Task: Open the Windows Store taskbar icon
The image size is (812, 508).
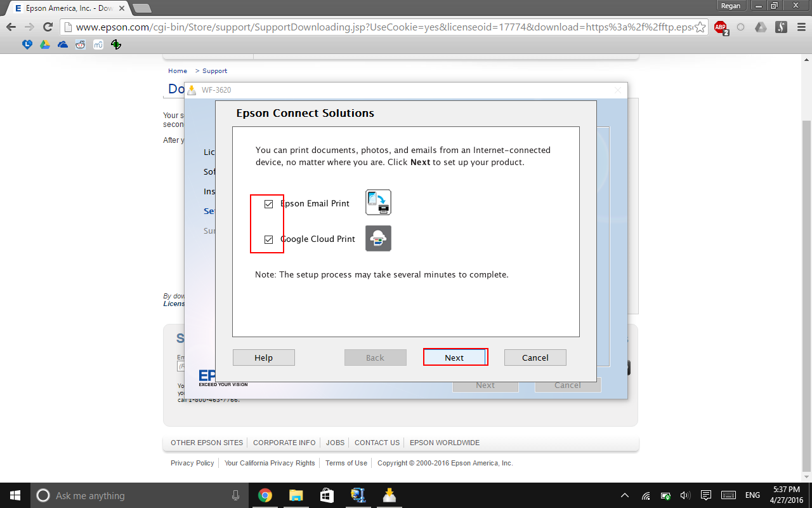Action: 327,495
